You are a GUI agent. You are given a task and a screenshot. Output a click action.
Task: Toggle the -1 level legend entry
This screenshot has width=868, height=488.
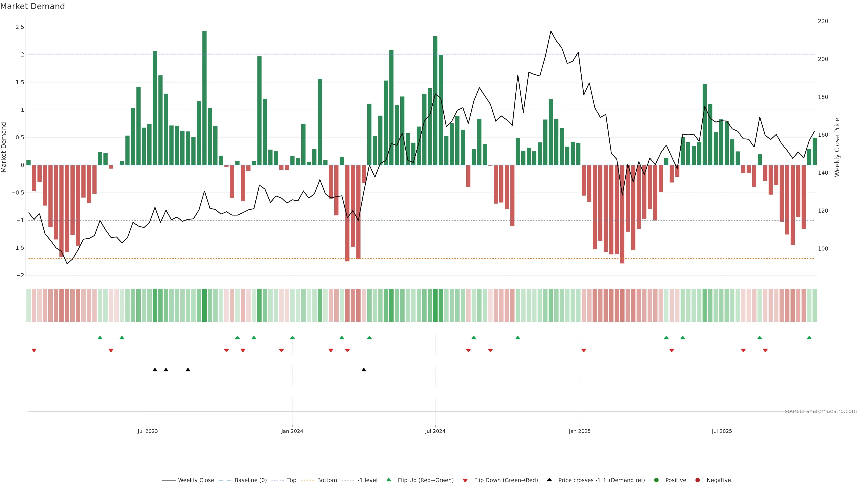[x=367, y=480]
